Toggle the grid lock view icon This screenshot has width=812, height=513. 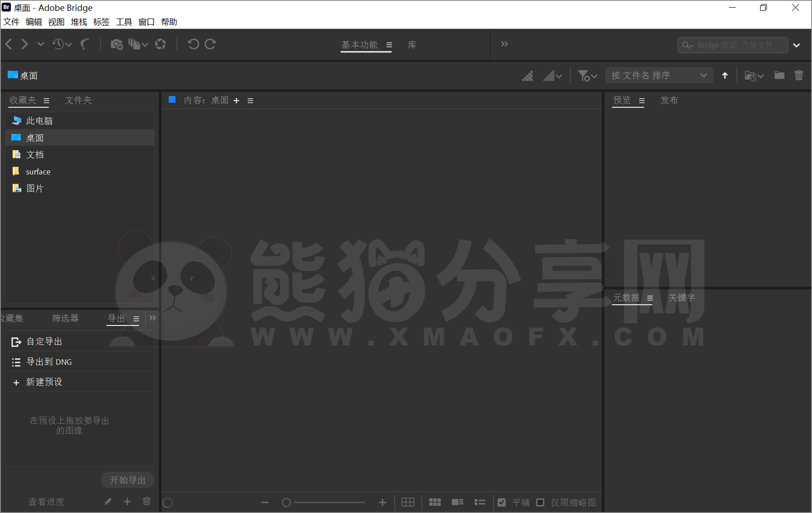click(x=408, y=502)
